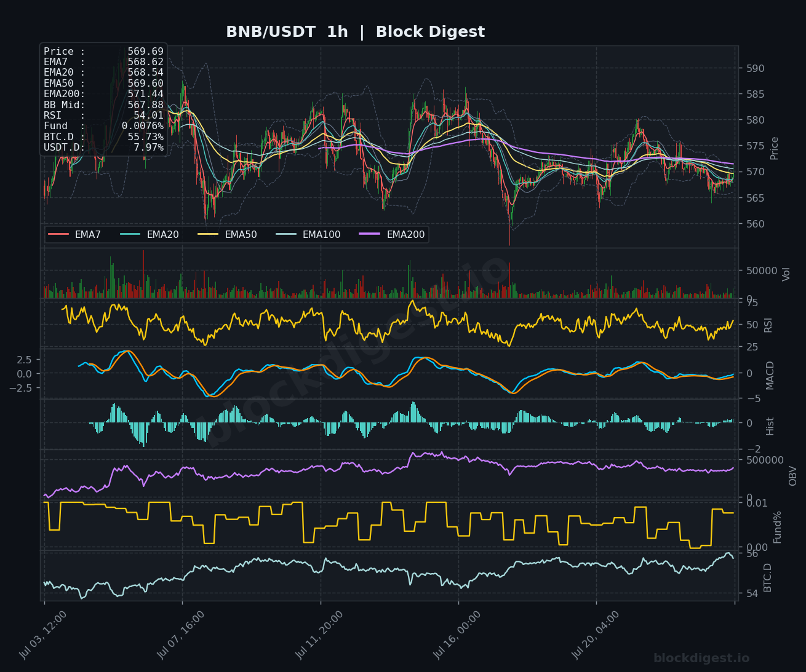
Task: Click the EMA50 value 569.60
Action: click(x=146, y=84)
